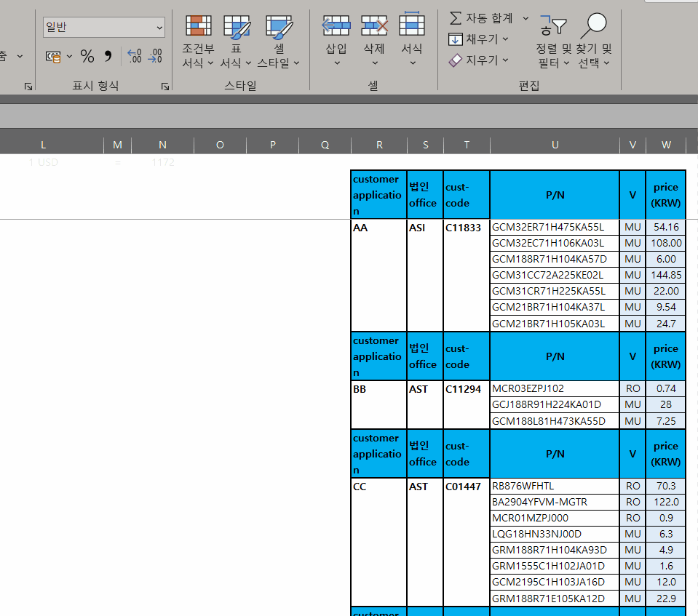The width and height of the screenshot is (698, 616).
Task: Click the AA customer application cell
Action: point(379,275)
